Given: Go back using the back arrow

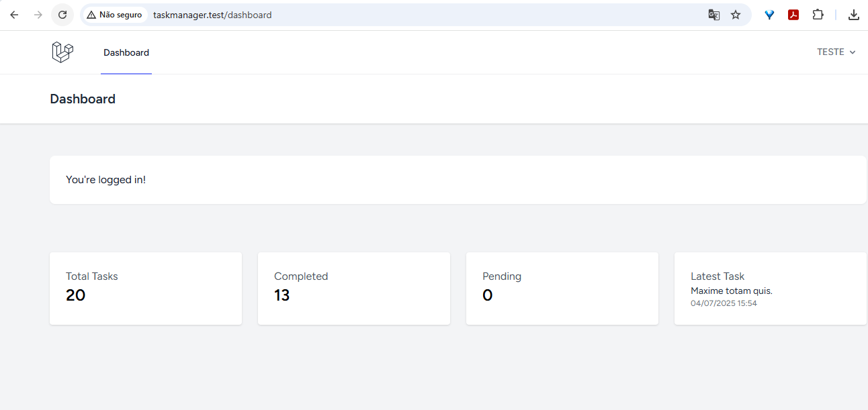Looking at the screenshot, I should [x=14, y=14].
